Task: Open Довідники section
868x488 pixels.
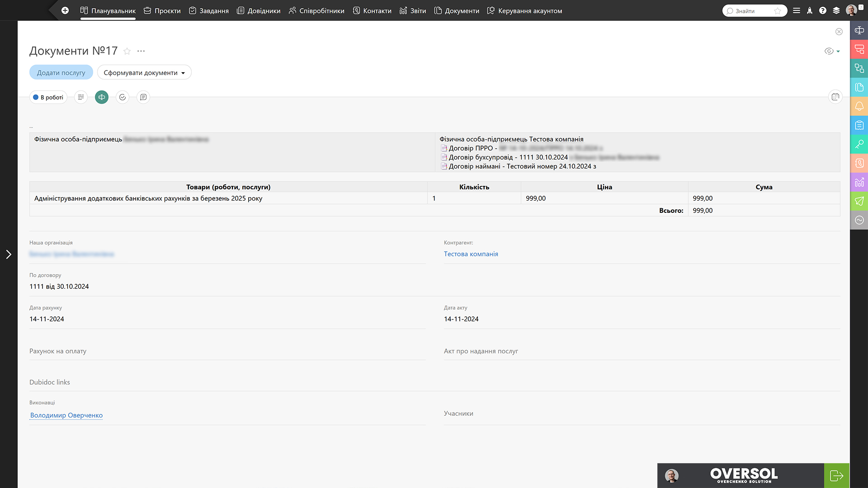Action: (259, 10)
